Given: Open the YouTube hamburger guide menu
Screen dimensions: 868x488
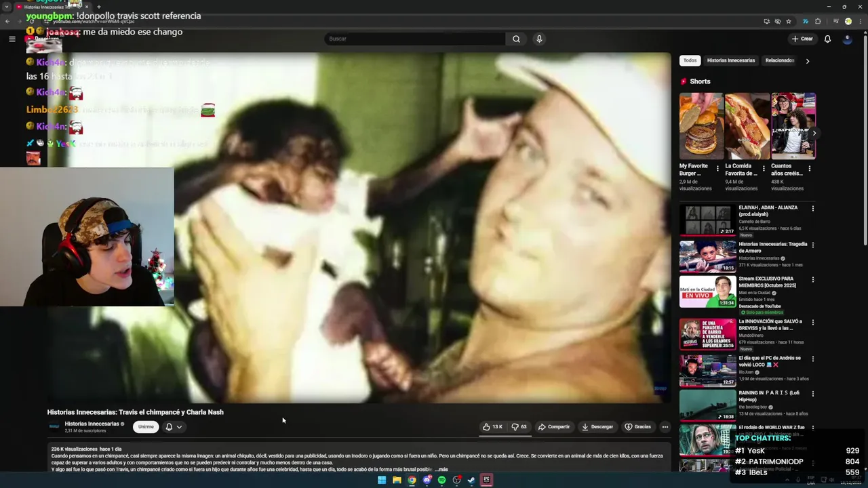Looking at the screenshot, I should point(12,39).
